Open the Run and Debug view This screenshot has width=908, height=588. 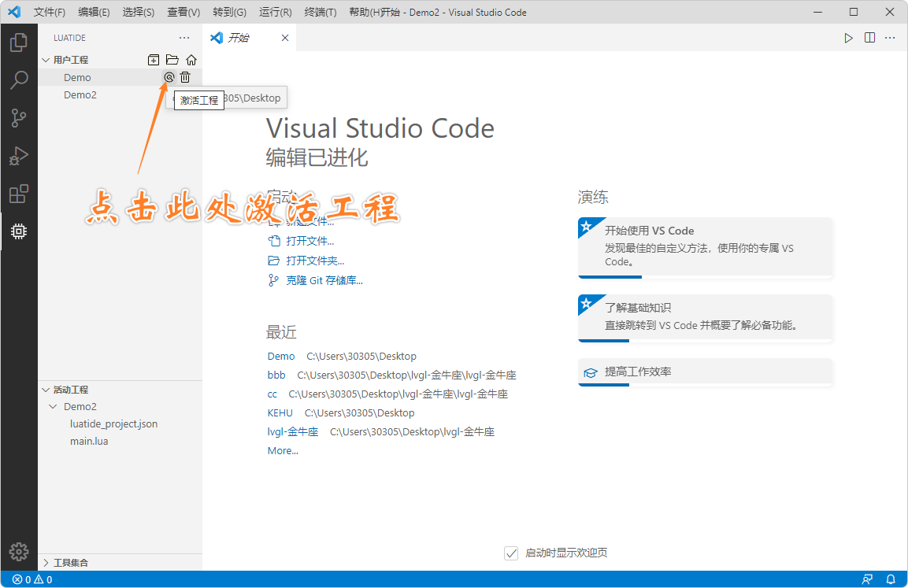[19, 157]
